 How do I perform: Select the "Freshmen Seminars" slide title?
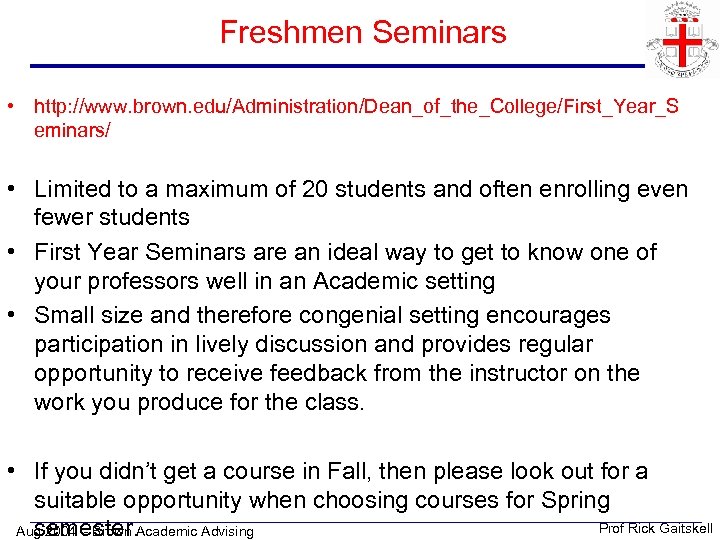pyautogui.click(x=363, y=32)
